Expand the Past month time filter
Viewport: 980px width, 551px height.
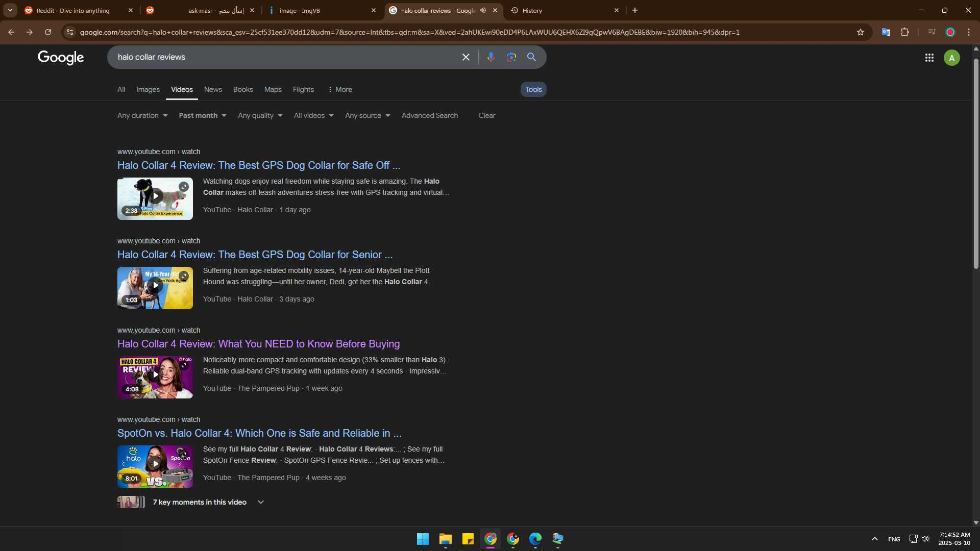(203, 116)
